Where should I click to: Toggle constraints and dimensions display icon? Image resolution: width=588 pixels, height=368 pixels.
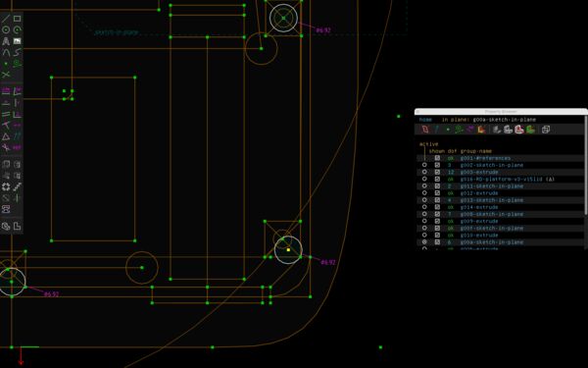pyautogui.click(x=470, y=130)
